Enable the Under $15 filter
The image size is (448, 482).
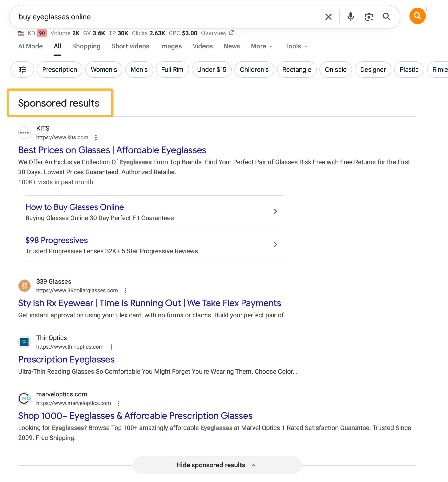coord(211,70)
